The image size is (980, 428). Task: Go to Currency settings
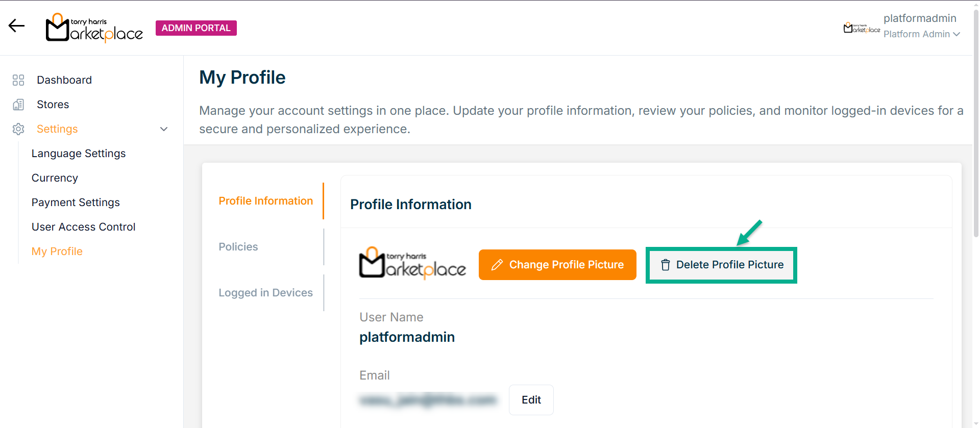[55, 178]
